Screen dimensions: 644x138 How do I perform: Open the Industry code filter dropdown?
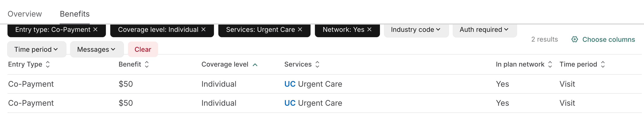click(416, 30)
